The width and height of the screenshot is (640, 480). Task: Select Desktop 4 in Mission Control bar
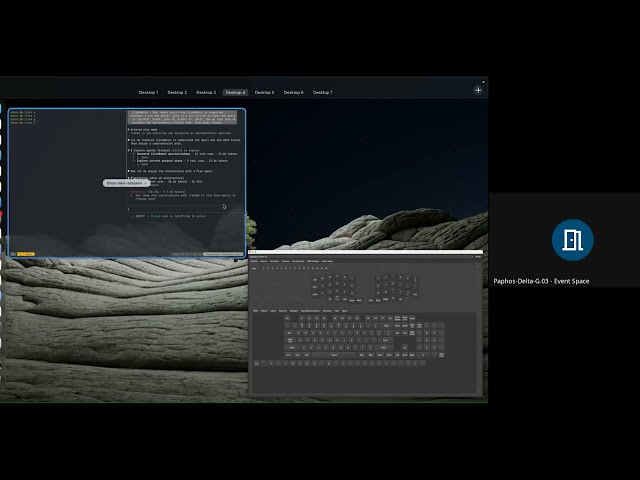[x=235, y=92]
